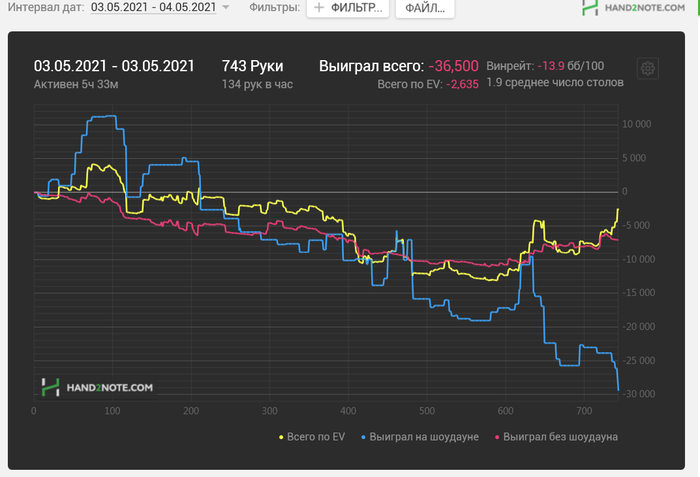
Task: Click the x-axis label 400
Action: (348, 411)
